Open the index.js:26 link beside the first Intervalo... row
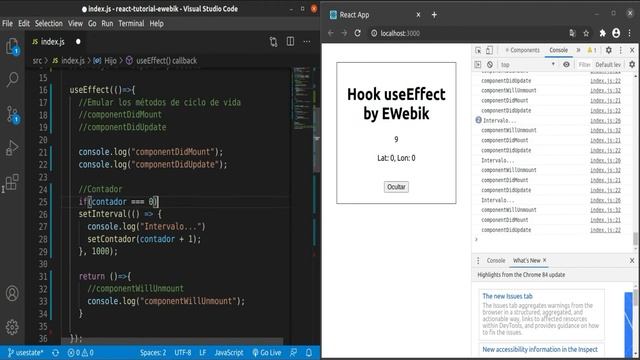640x360 pixels. (605, 120)
